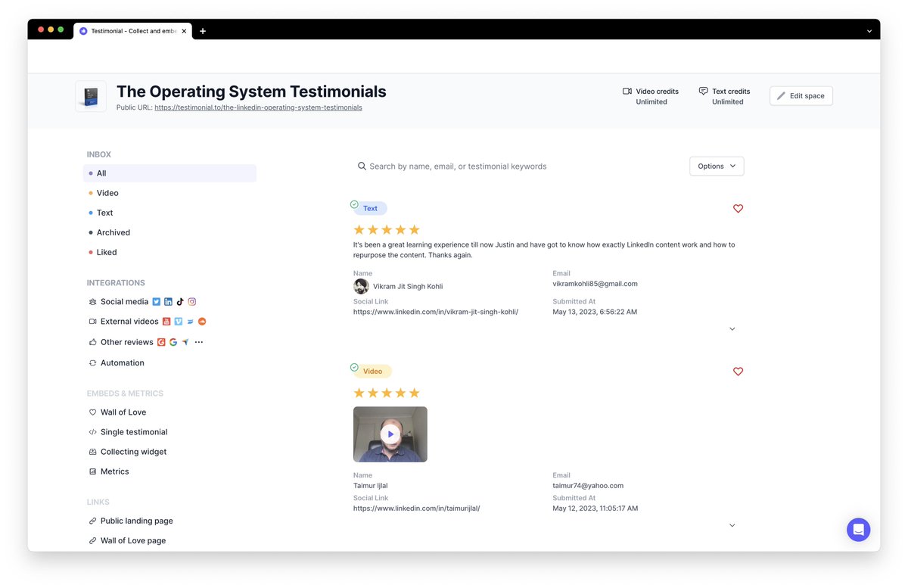Close the Testimonial browser tab
This screenshot has height=588, width=908.
click(184, 31)
